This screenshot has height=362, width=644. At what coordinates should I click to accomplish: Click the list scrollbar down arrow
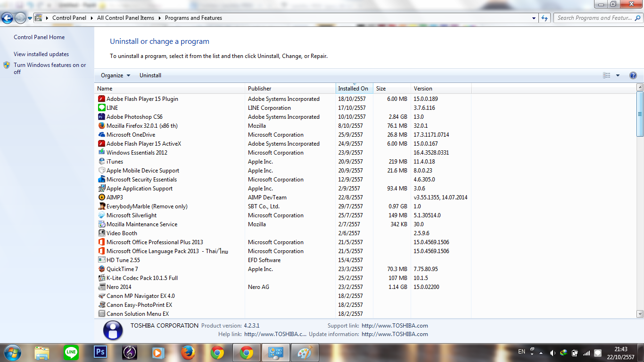coord(640,314)
